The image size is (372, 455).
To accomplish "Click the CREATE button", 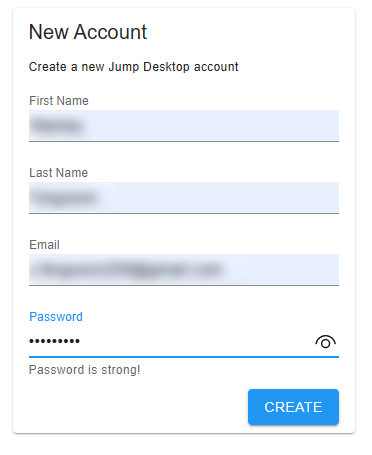I will (293, 407).
